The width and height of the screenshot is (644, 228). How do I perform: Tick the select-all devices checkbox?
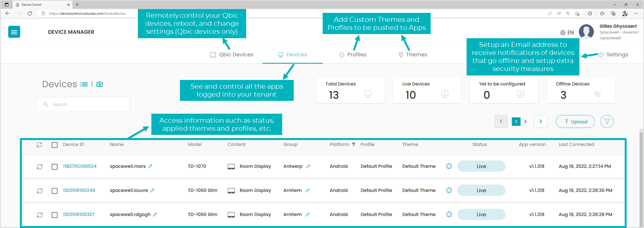tap(55, 145)
